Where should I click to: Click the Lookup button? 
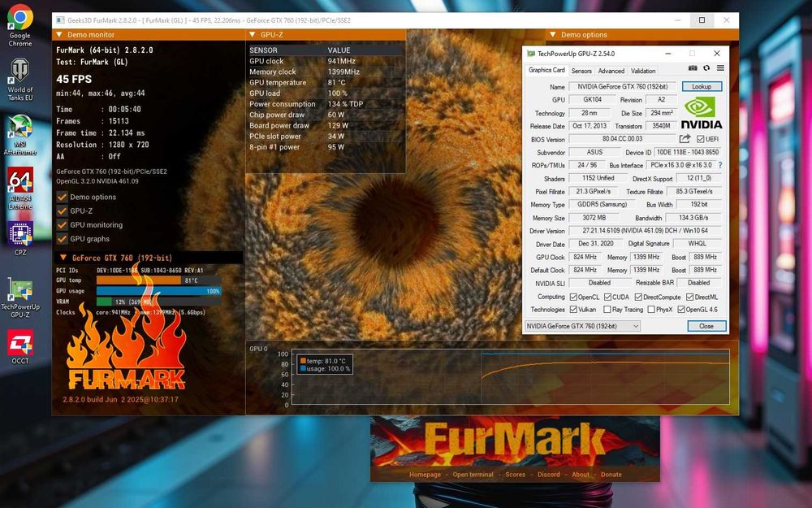click(702, 87)
